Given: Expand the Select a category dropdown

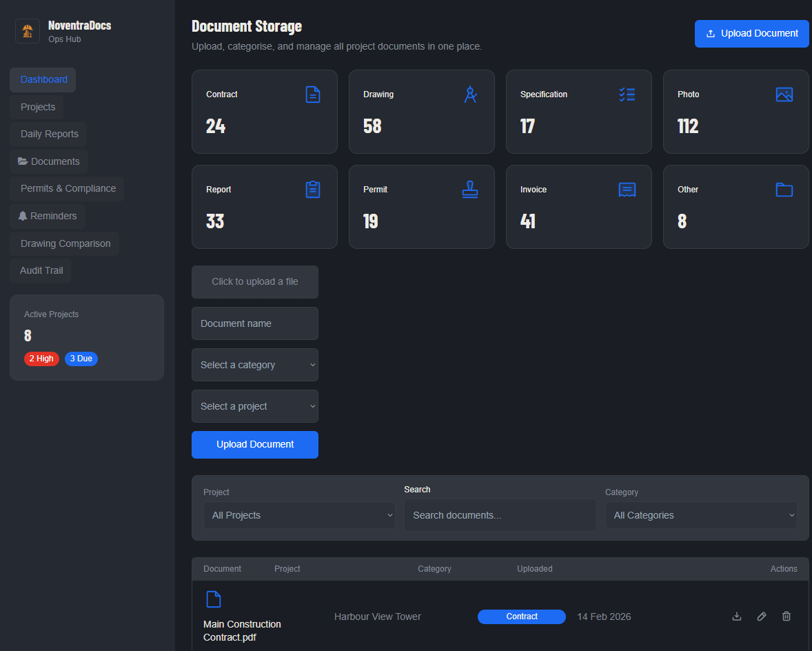Looking at the screenshot, I should (255, 365).
